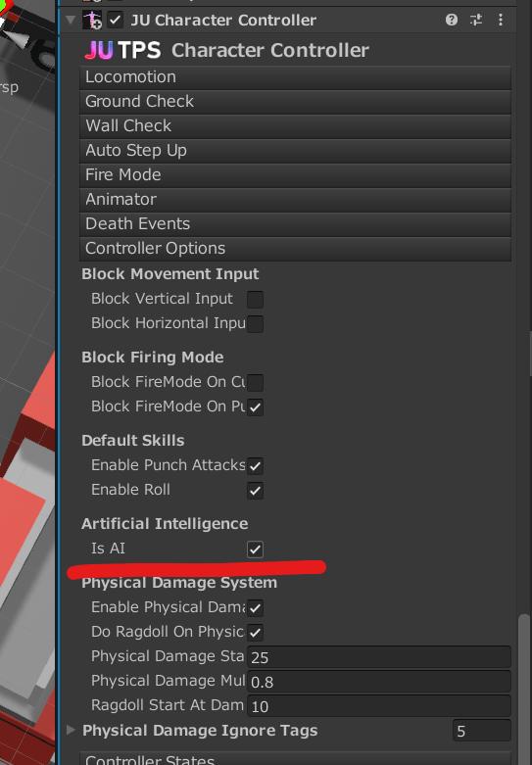
Task: Click the Ignore Tags size field showing 5
Action: pos(482,731)
